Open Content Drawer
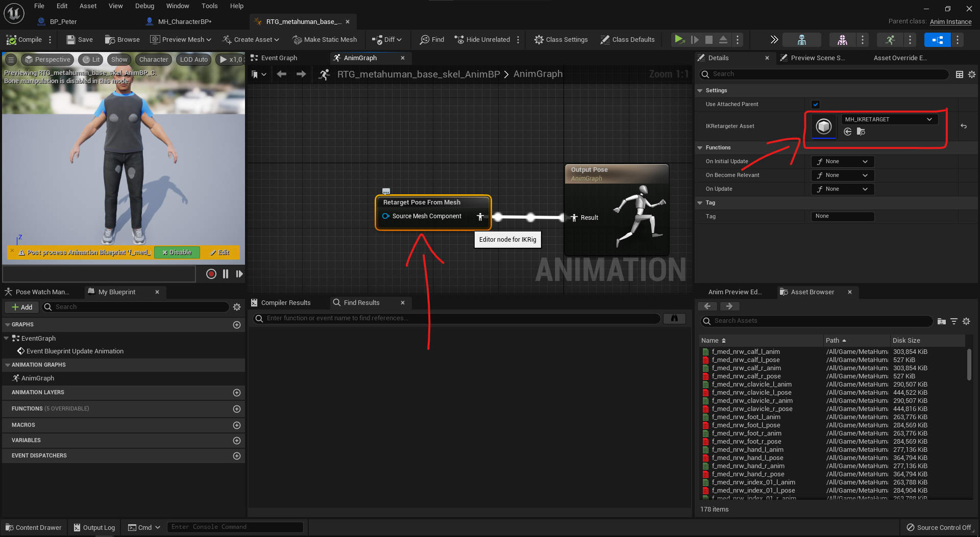980x537 pixels. (34, 527)
